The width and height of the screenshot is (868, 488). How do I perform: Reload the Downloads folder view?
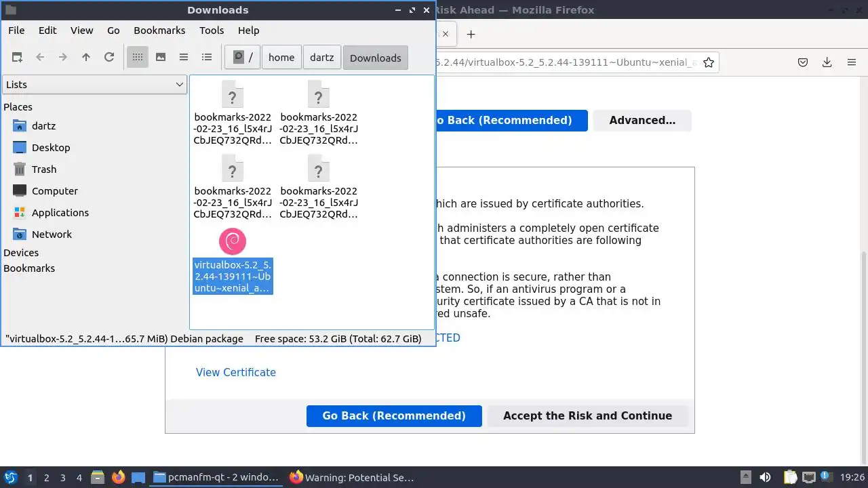pos(109,58)
